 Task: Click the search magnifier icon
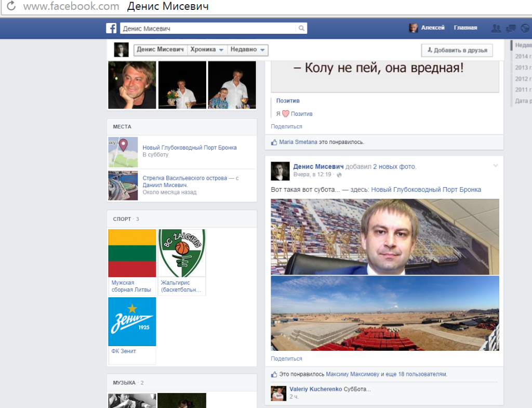coord(301,28)
